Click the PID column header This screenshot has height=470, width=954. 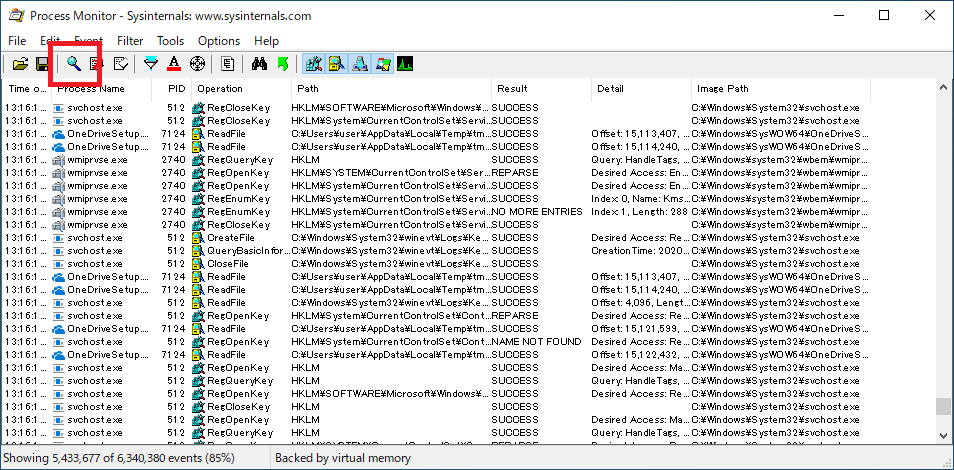click(172, 89)
